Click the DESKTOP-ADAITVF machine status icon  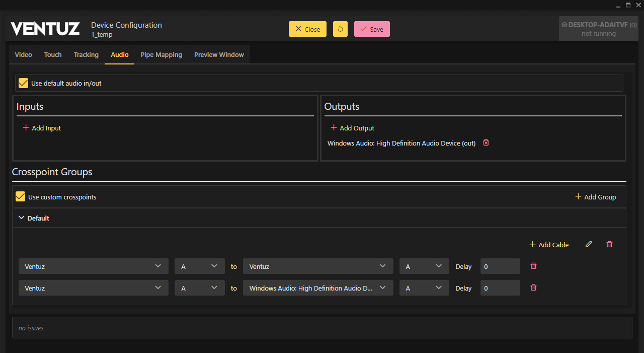[565, 25]
